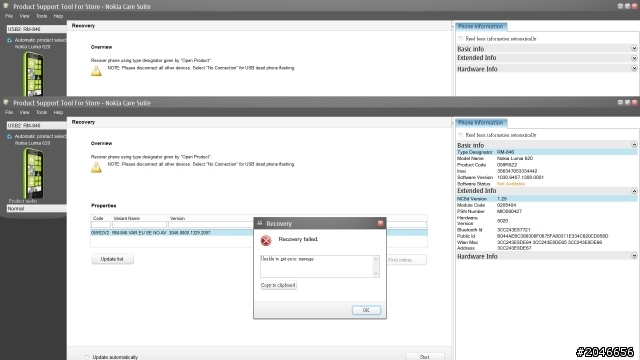Close the Recovery dialog with red X
The image size is (640, 360).
click(x=380, y=223)
